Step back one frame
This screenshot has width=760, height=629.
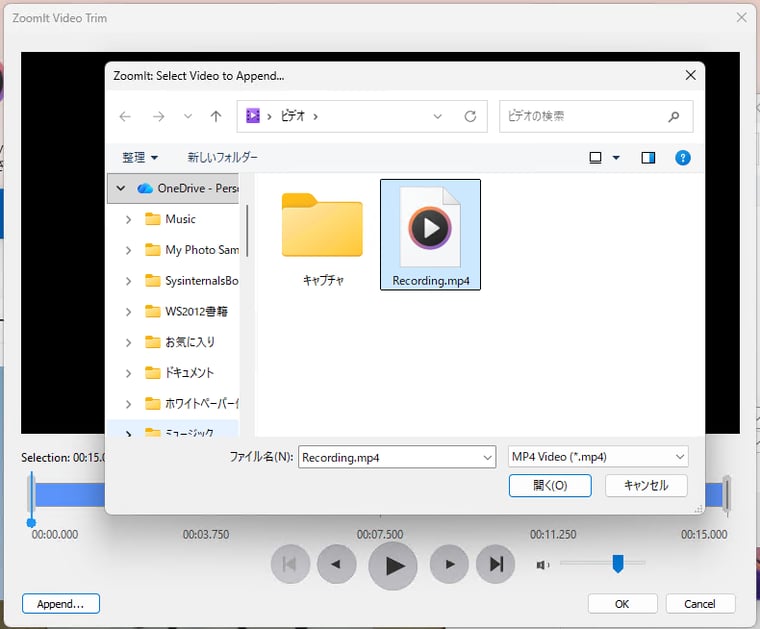pos(336,564)
